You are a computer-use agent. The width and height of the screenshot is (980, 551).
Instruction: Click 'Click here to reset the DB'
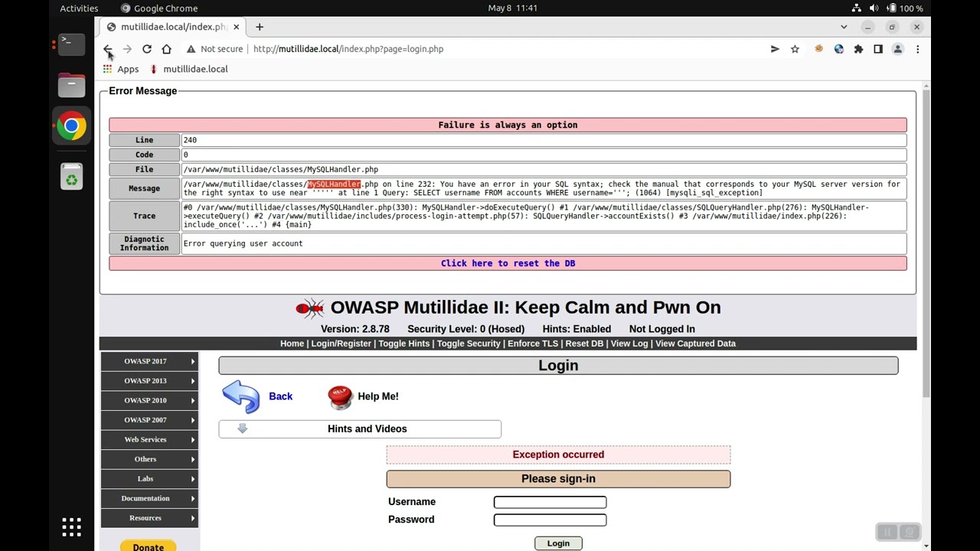[x=508, y=263]
